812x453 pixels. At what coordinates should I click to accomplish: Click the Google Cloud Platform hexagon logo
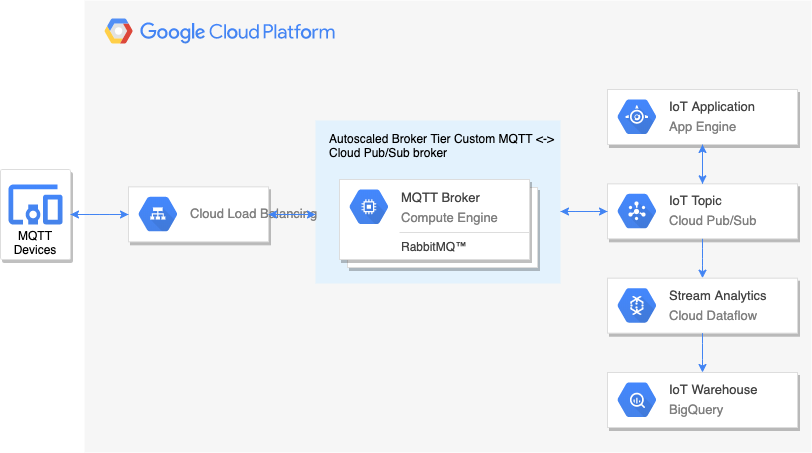pyautogui.click(x=119, y=31)
